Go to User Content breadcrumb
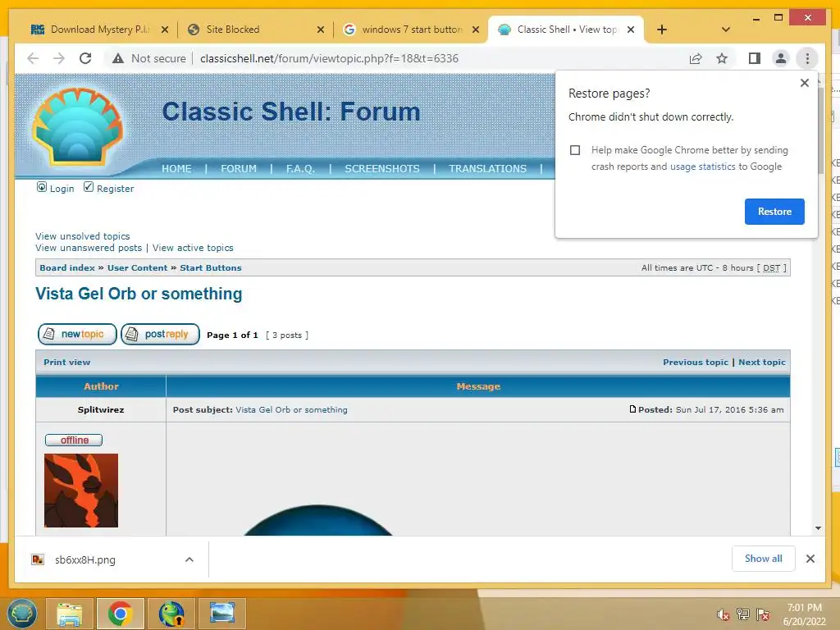The width and height of the screenshot is (840, 630). point(137,268)
